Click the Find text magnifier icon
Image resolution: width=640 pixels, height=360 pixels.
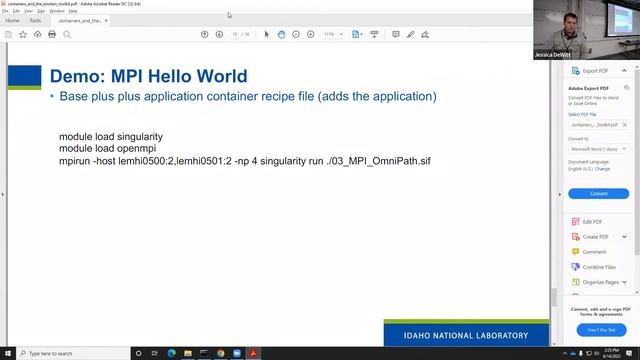click(67, 35)
